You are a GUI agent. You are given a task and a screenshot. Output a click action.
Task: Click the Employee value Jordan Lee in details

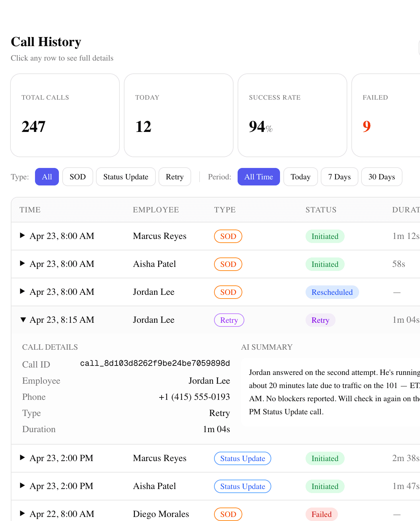pyautogui.click(x=209, y=381)
